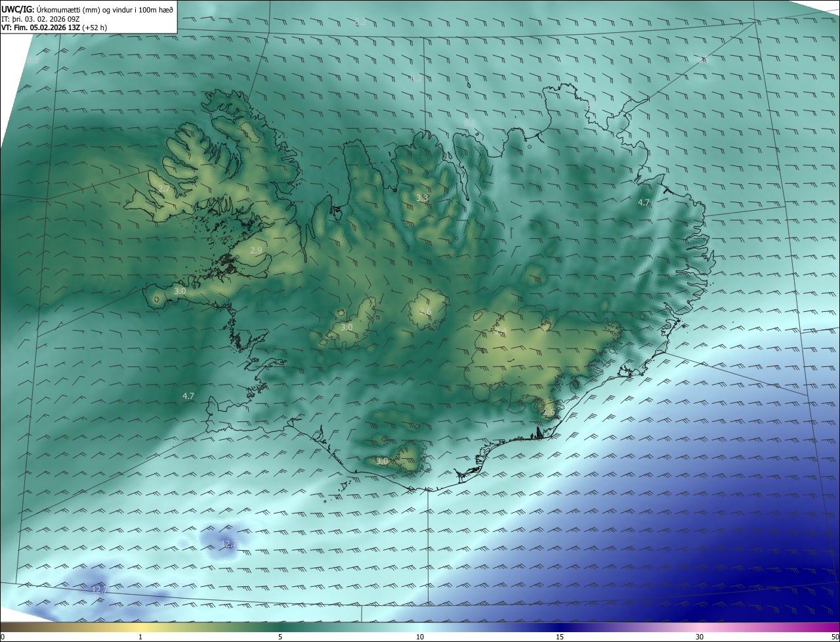Click the UWC/IG Úrkomumætti chart title text
The image size is (840, 642).
(x=87, y=9)
